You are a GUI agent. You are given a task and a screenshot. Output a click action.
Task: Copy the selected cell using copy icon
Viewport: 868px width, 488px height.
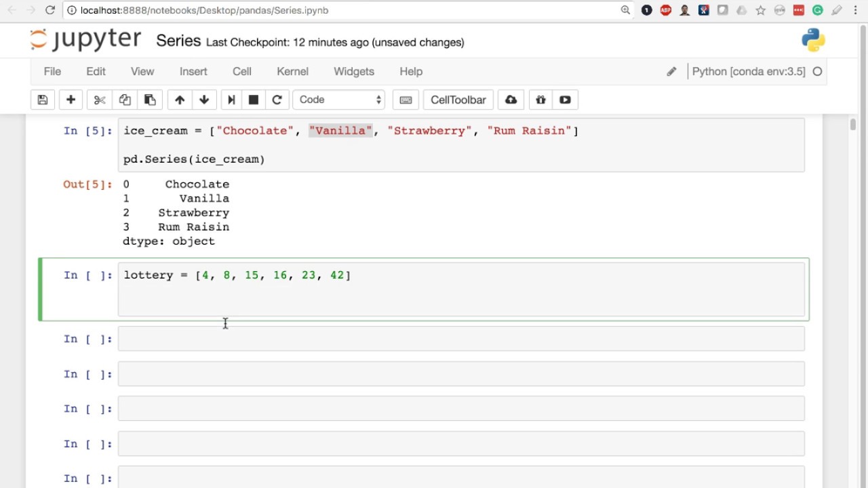(x=125, y=100)
